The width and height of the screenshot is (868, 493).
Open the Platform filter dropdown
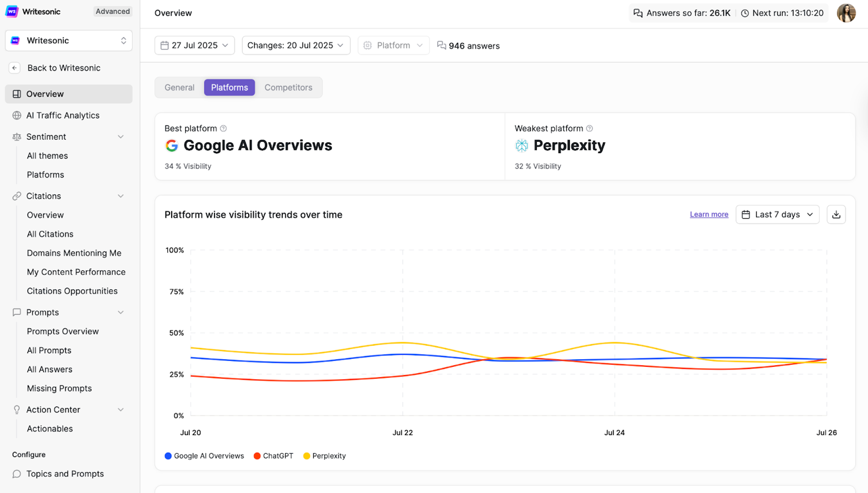tap(393, 45)
